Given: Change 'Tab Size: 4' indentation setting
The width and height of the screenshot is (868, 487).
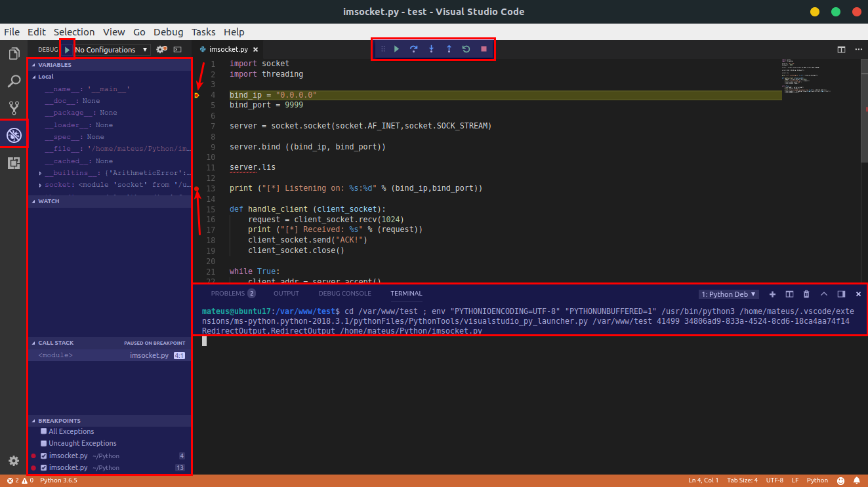Looking at the screenshot, I should [742, 480].
